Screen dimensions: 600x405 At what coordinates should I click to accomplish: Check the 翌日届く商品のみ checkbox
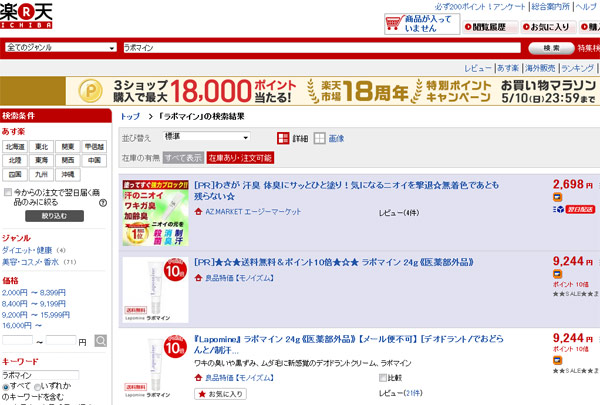[8, 192]
